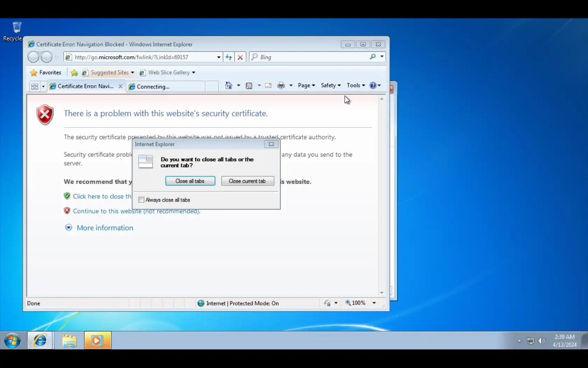The image size is (588, 368).
Task: Open the Favorites star button
Action: pyautogui.click(x=46, y=73)
